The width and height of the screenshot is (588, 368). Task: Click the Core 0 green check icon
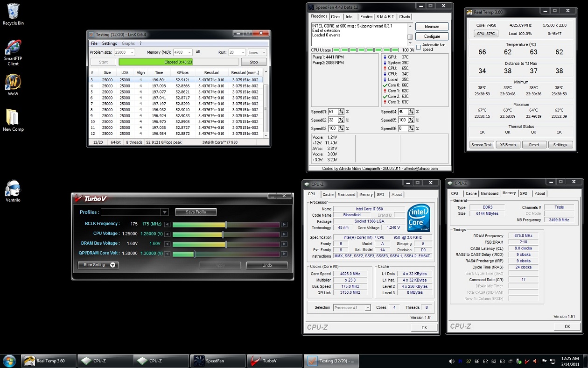(385, 85)
